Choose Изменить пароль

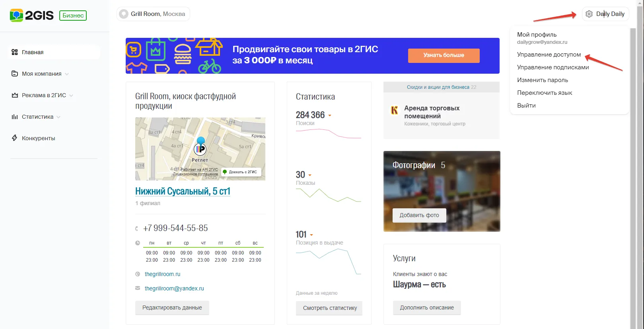tap(543, 80)
